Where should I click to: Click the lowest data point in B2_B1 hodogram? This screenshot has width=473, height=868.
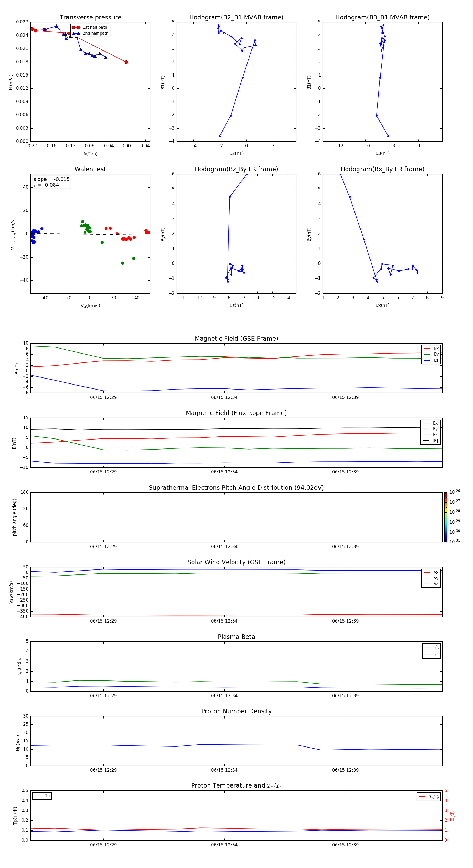(220, 137)
